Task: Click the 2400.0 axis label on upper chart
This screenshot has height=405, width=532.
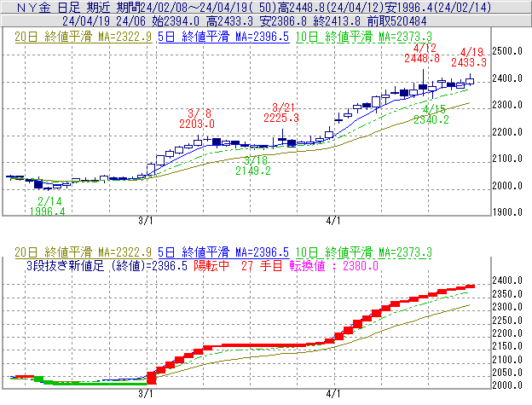Action: coord(507,78)
